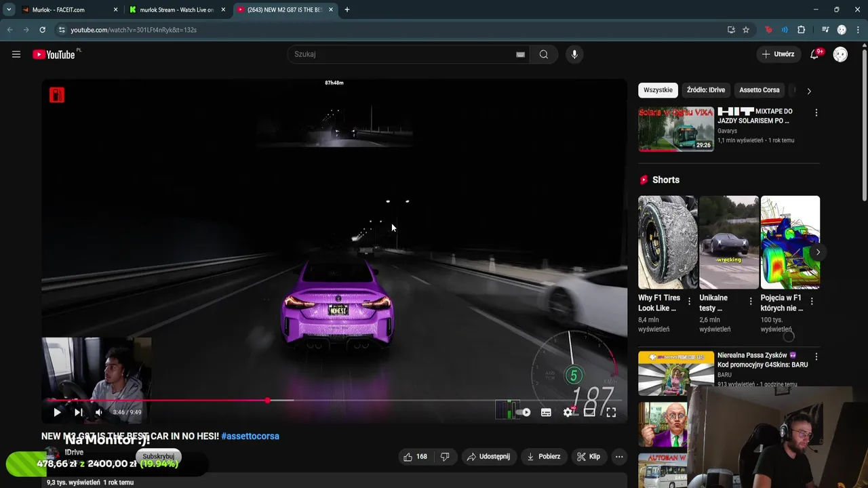Open the Extensions puzzle icon
Image resolution: width=868 pixels, height=488 pixels.
(x=801, y=30)
